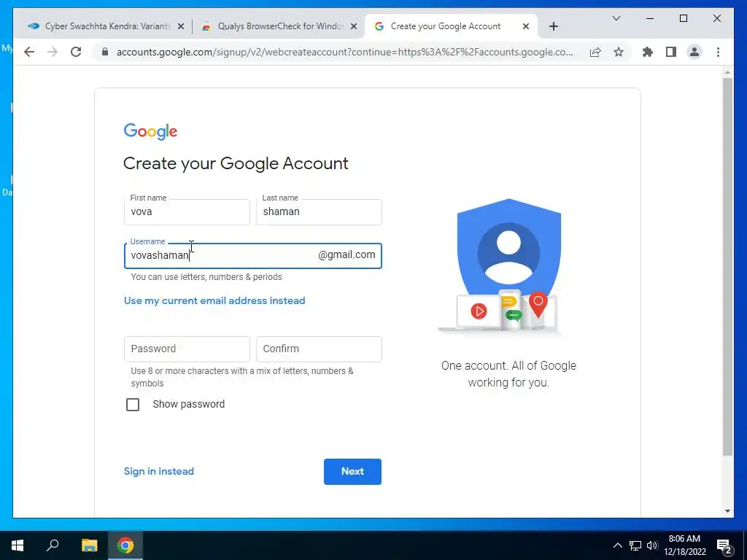Viewport: 747px width, 560px height.
Task: Open File Explorer from the taskbar
Action: click(x=89, y=545)
